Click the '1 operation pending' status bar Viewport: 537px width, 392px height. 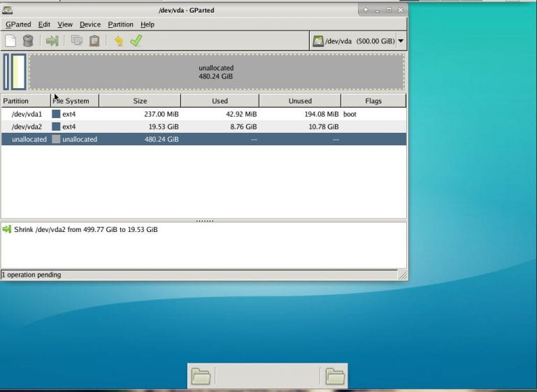coord(199,275)
